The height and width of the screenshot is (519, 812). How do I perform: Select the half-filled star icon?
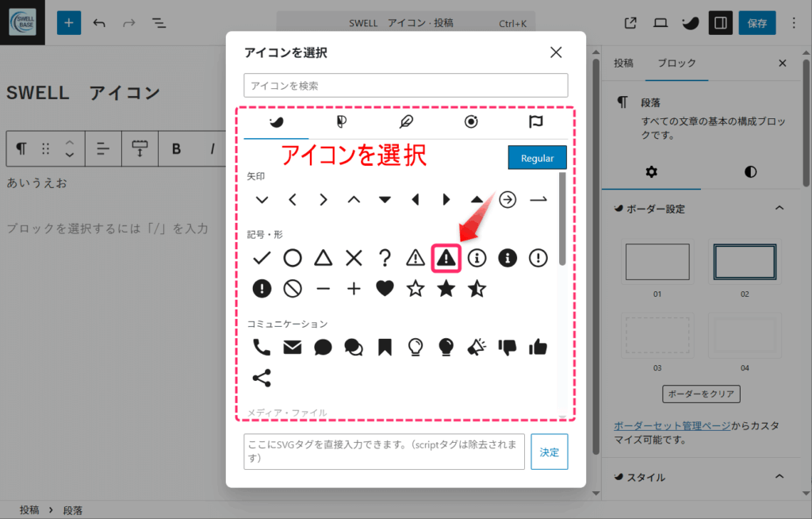[x=477, y=288]
